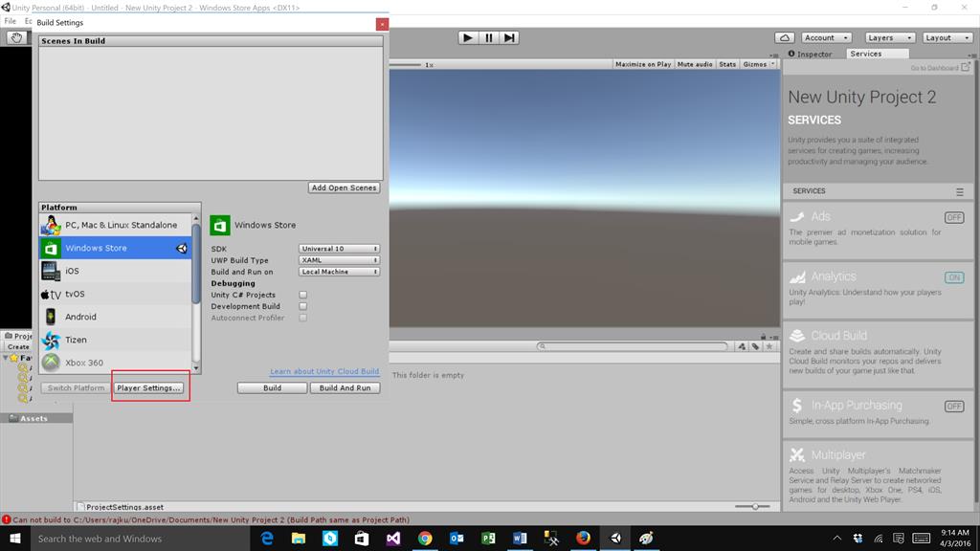Select PC, Mac & Linux Standalone platform
The width and height of the screenshot is (980, 551).
click(x=116, y=225)
